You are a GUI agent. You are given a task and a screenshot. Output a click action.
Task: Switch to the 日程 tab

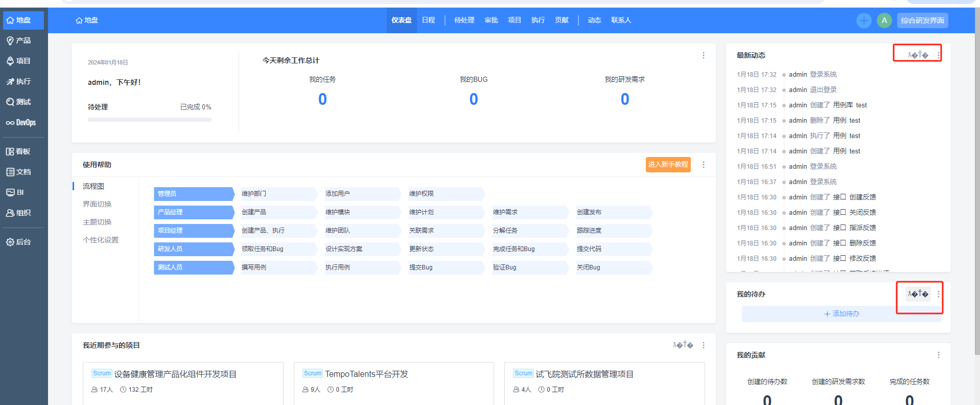(428, 20)
